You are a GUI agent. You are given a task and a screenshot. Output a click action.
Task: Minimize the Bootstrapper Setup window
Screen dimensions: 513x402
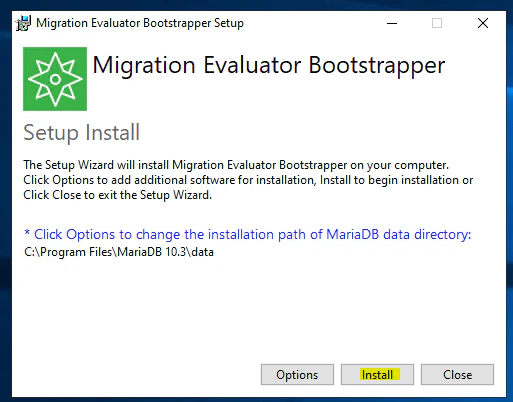[392, 23]
